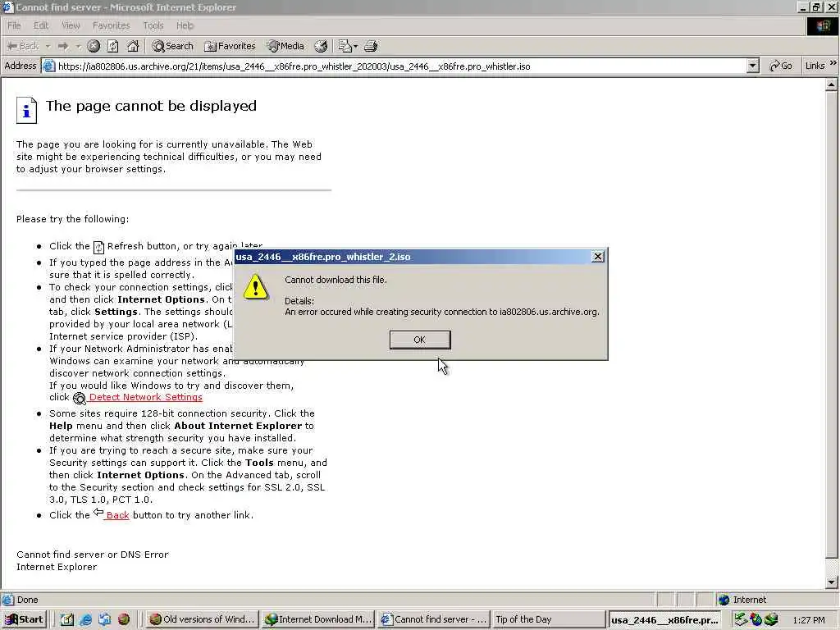Click the scrollbar up arrow
Image resolution: width=840 pixels, height=630 pixels.
click(x=832, y=84)
